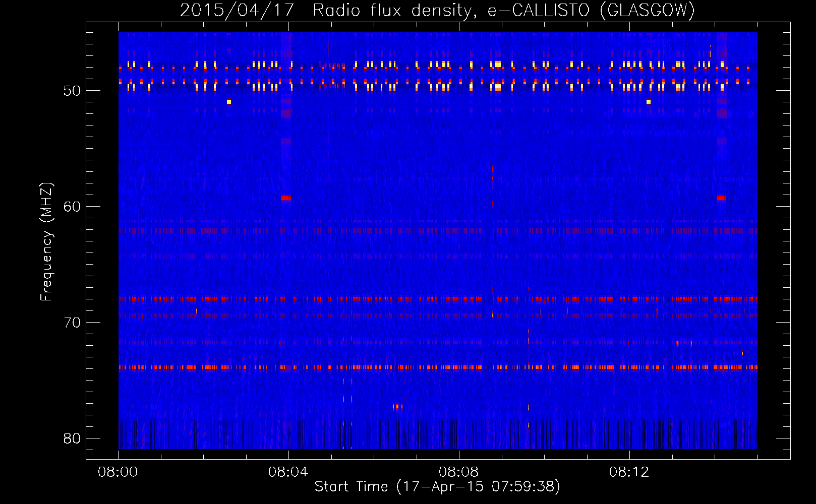Image resolution: width=816 pixels, height=504 pixels.
Task: Click the red burst at 60 MHz near 08:04
Action: [286, 198]
